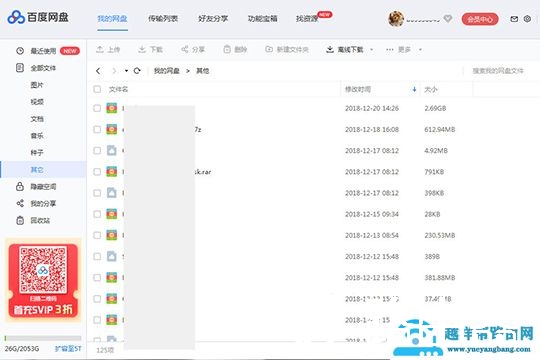Toggle sort arrow in 修改时间 column
This screenshot has height=360, width=540.
click(x=414, y=89)
